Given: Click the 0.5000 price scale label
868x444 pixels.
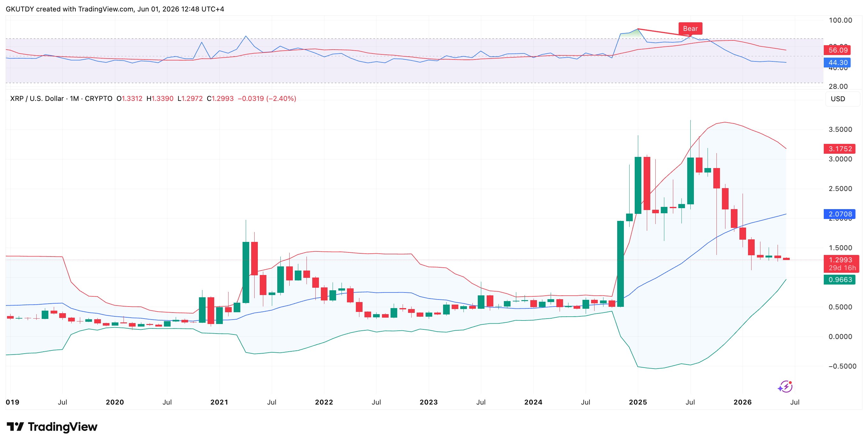Looking at the screenshot, I should point(840,307).
